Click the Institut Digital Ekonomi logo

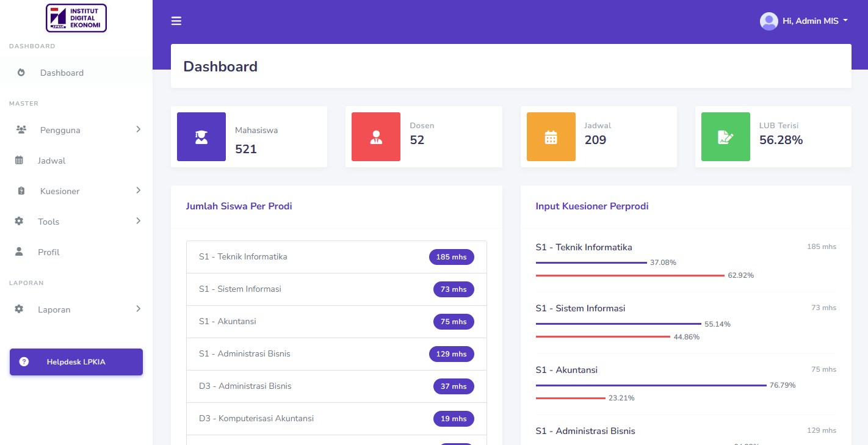click(x=76, y=18)
